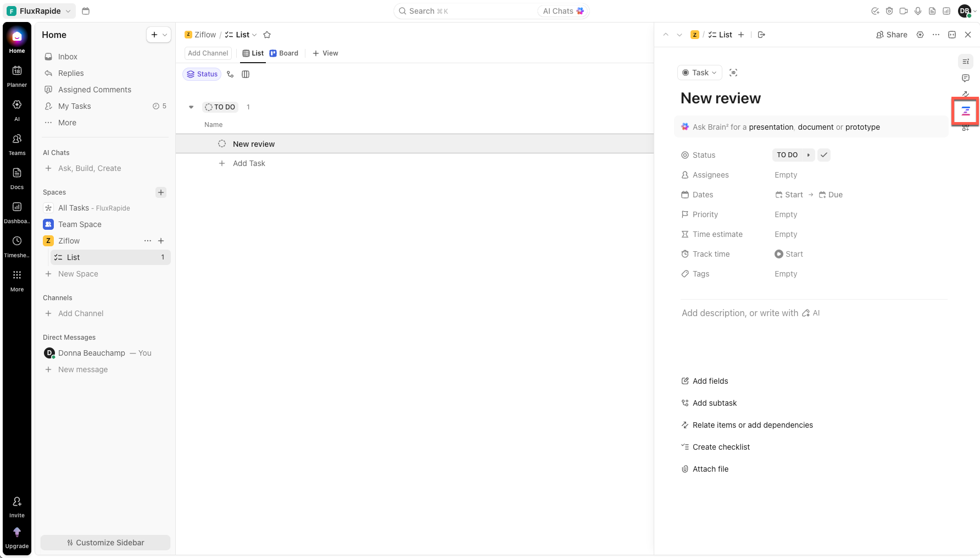Click Add fields in the task panel
This screenshot has width=980, height=558.
705,381
